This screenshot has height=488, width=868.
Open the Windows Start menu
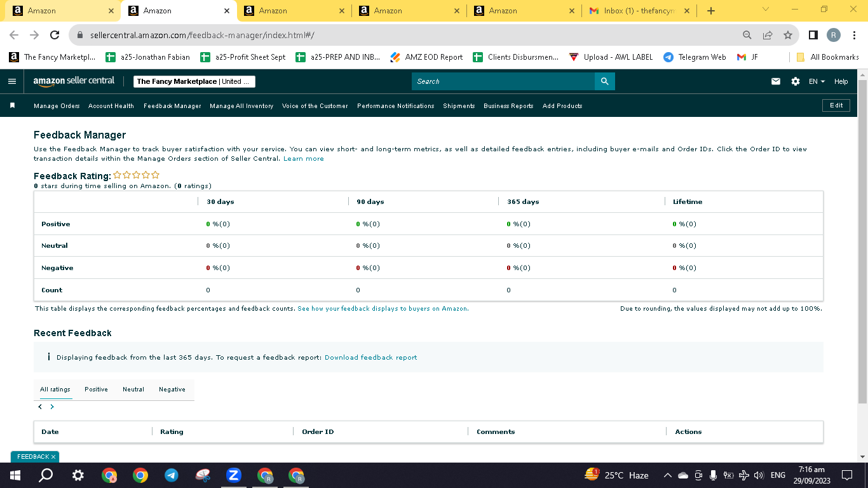(15, 475)
